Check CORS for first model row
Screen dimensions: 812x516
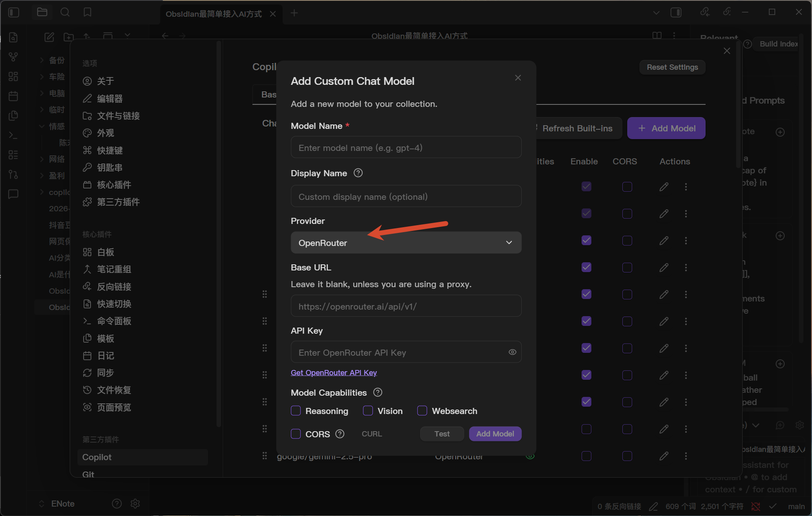coord(627,187)
